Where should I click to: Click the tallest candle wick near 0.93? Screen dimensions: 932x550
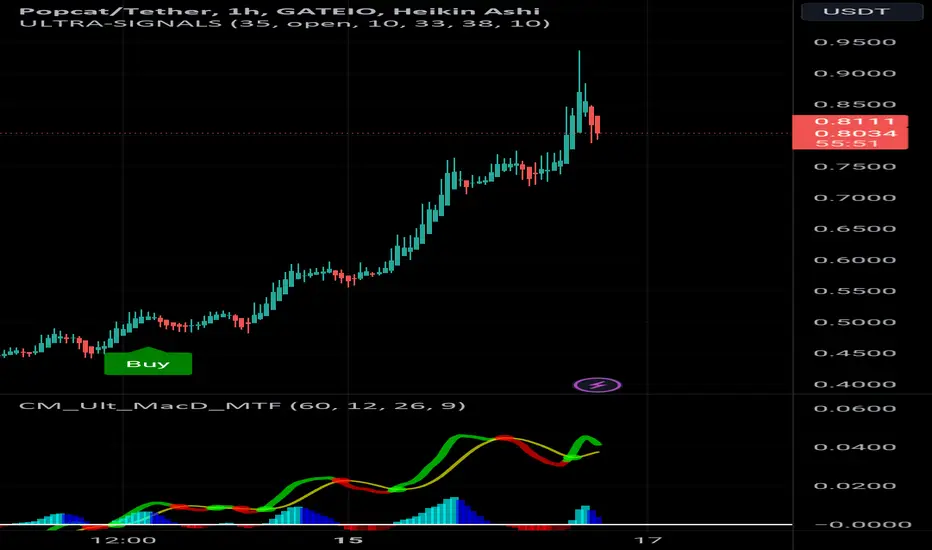pyautogui.click(x=579, y=71)
